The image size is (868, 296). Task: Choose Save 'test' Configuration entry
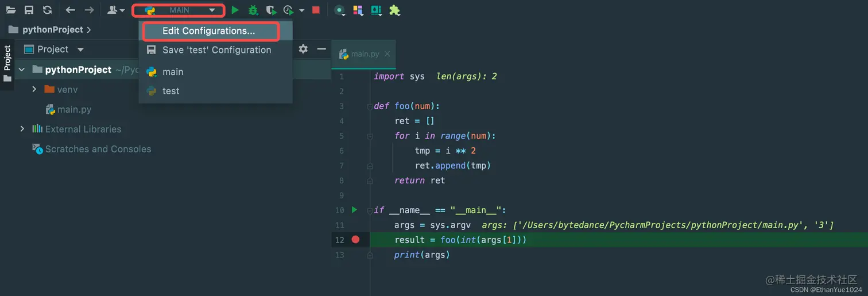click(x=216, y=50)
